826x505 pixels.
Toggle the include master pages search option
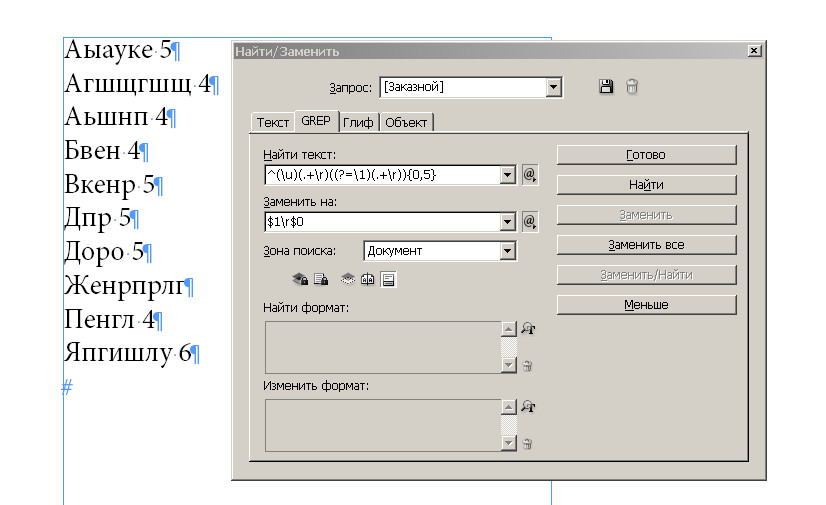(x=368, y=279)
